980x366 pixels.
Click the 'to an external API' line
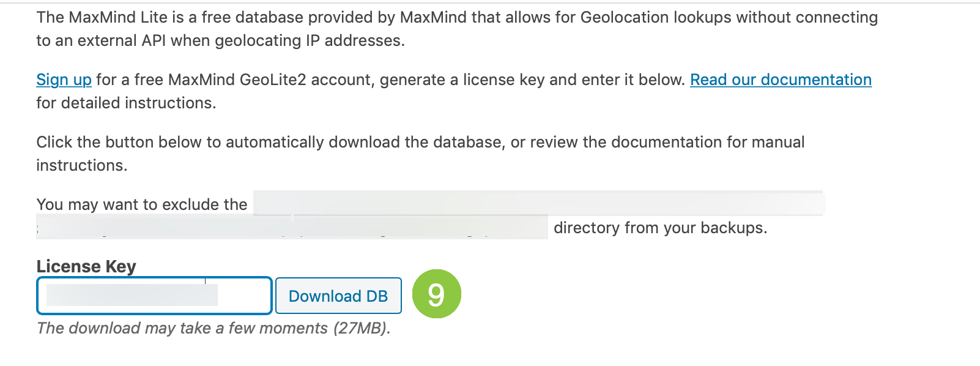[x=220, y=40]
